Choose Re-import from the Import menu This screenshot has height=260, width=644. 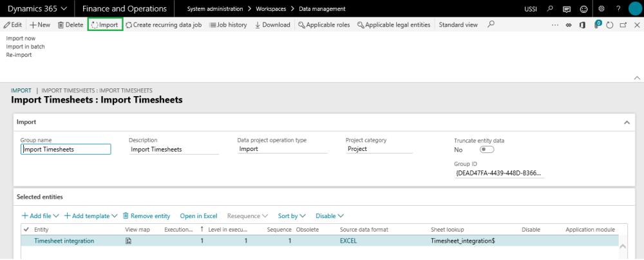[x=19, y=55]
